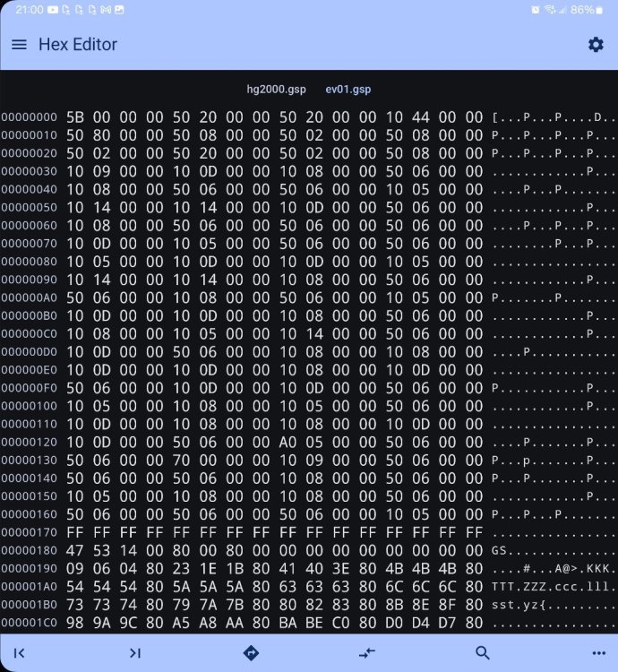
Task: Select offset label 00000010
Action: click(x=30, y=135)
